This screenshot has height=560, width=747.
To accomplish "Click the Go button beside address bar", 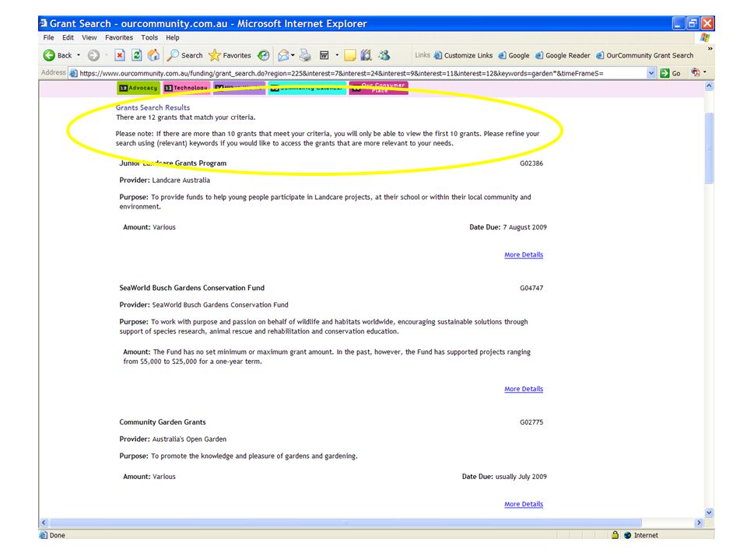I will point(671,73).
